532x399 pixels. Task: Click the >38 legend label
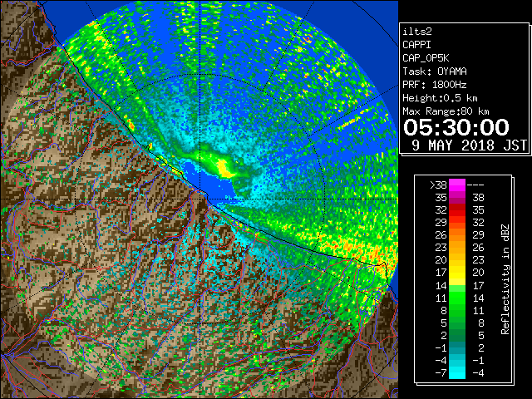tap(438, 185)
